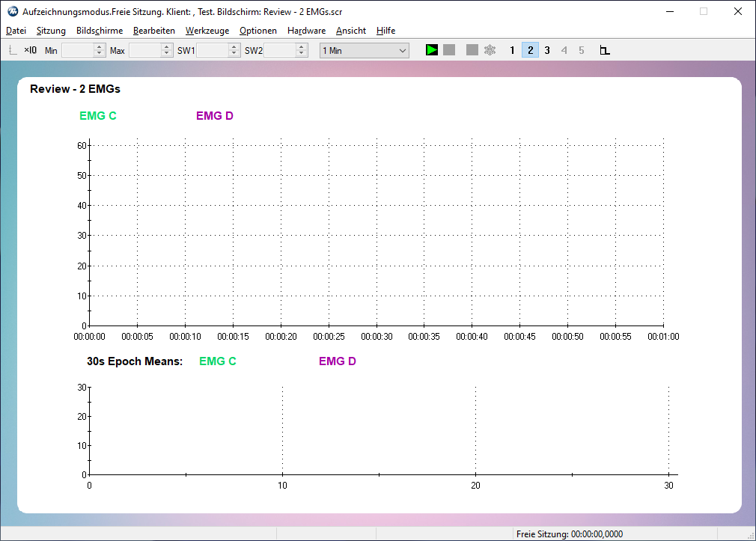Click the second gray square button
756x541 pixels.
pyautogui.click(x=472, y=50)
